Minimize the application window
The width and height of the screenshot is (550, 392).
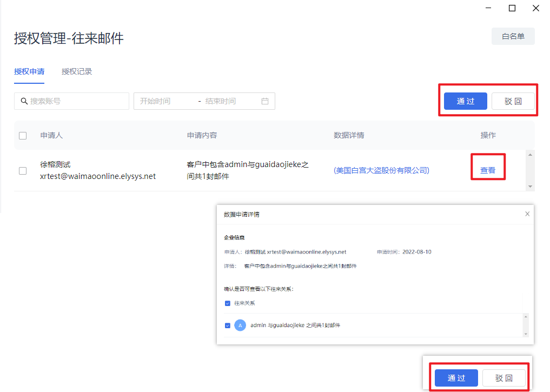pos(488,8)
